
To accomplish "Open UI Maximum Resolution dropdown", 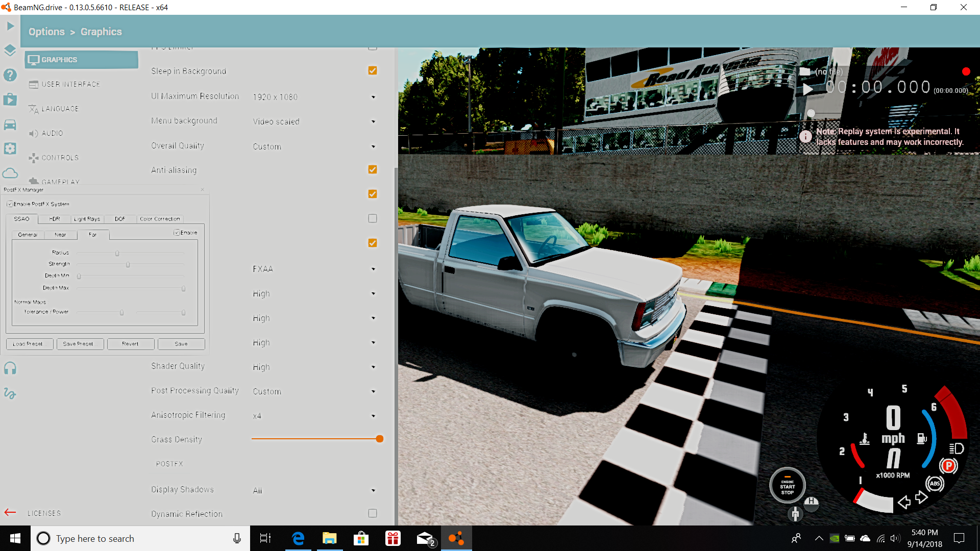I will click(314, 97).
